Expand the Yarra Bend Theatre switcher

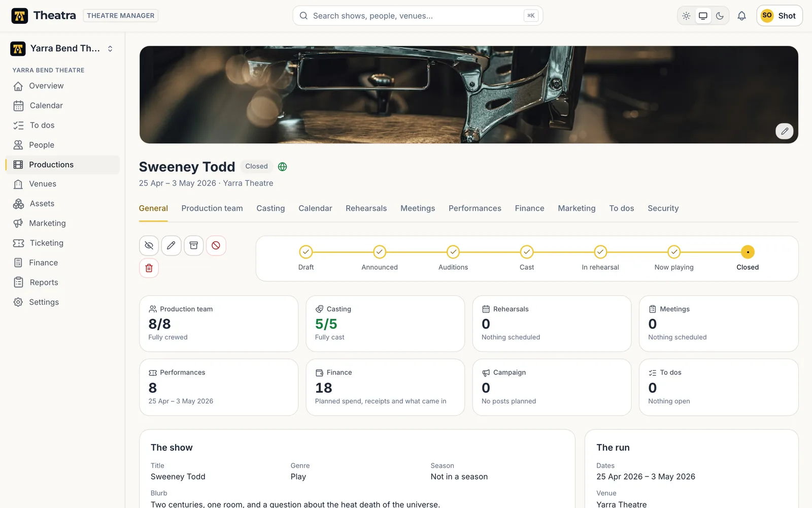[x=62, y=48]
